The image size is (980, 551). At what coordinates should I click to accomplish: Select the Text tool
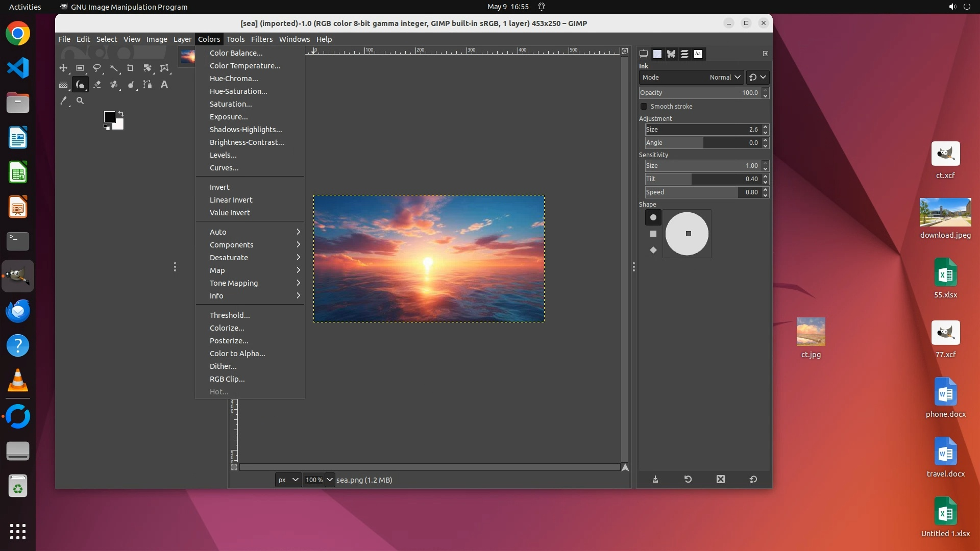point(164,85)
